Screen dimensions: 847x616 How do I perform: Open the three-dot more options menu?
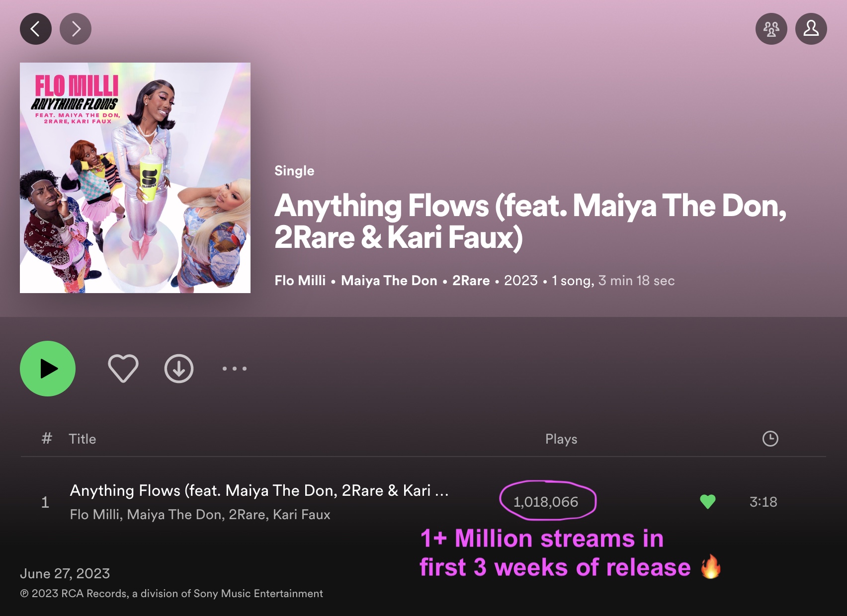(x=235, y=369)
